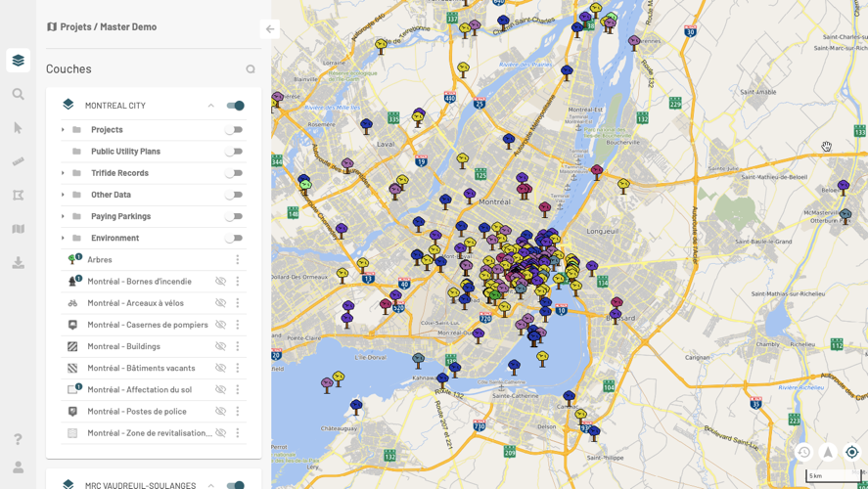Expand the Environment folder
The height and width of the screenshot is (489, 868).
tap(64, 239)
